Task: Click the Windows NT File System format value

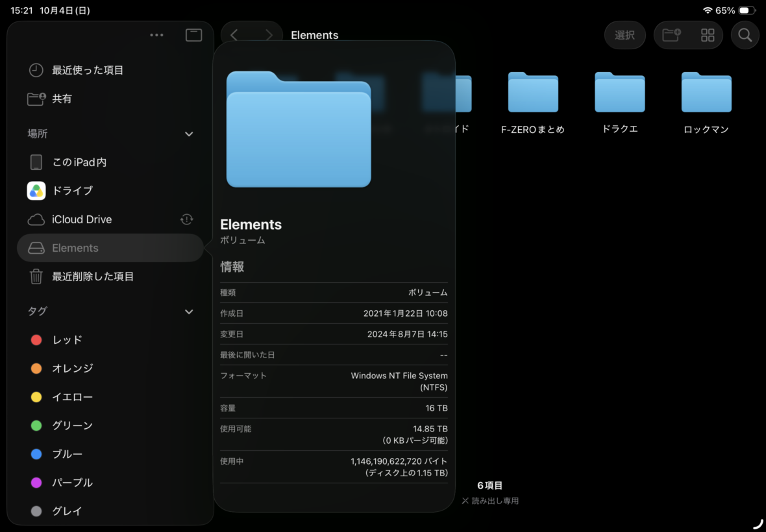Action: point(399,381)
